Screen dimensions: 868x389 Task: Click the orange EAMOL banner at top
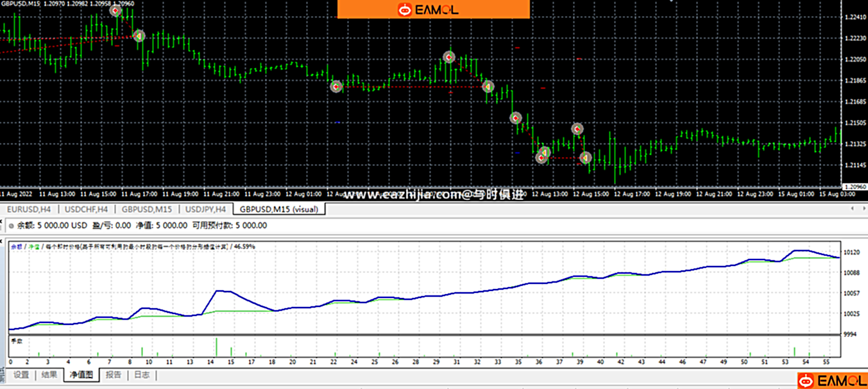[x=433, y=9]
